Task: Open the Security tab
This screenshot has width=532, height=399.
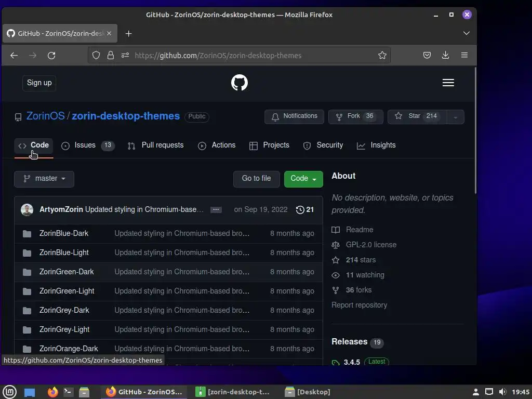Action: (x=323, y=145)
